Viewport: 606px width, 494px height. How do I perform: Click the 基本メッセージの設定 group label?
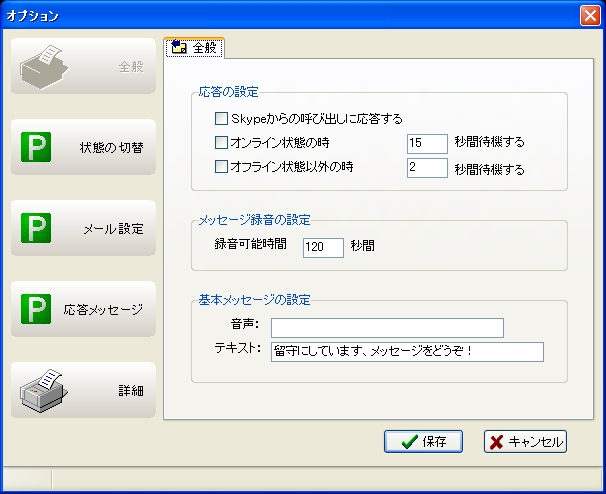254,300
